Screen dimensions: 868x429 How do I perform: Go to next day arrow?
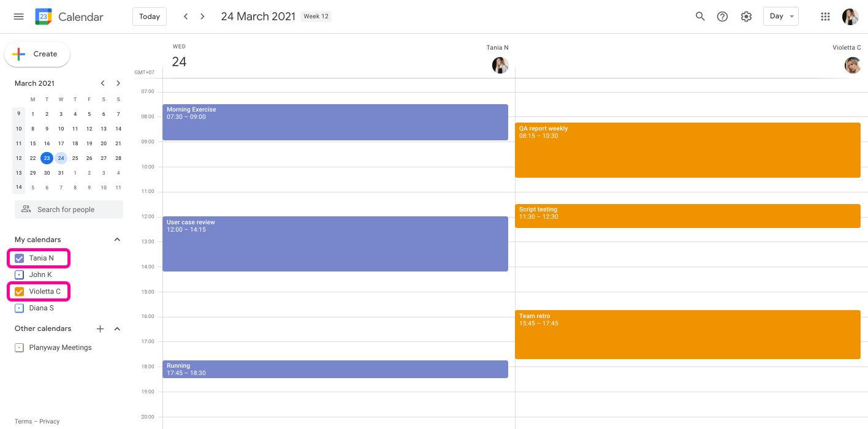point(202,17)
